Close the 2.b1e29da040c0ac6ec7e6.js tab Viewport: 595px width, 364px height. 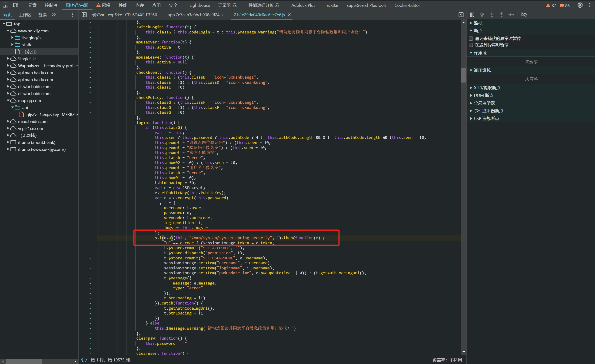point(289,15)
